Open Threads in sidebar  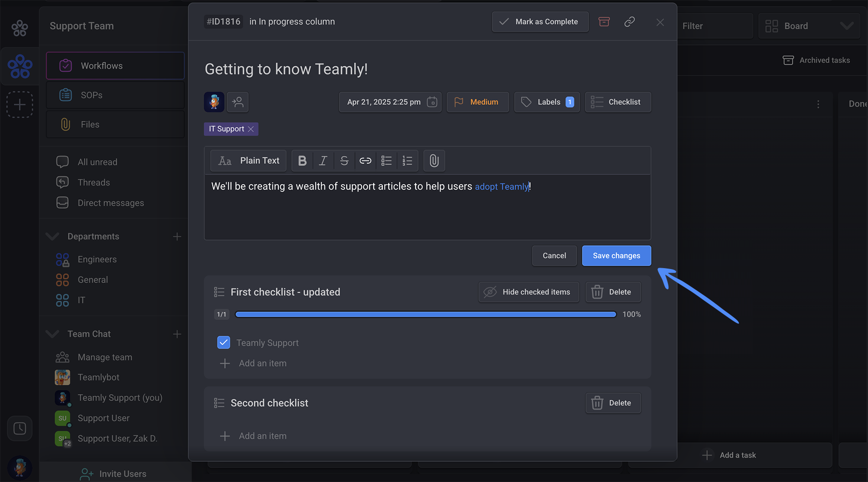pos(93,182)
